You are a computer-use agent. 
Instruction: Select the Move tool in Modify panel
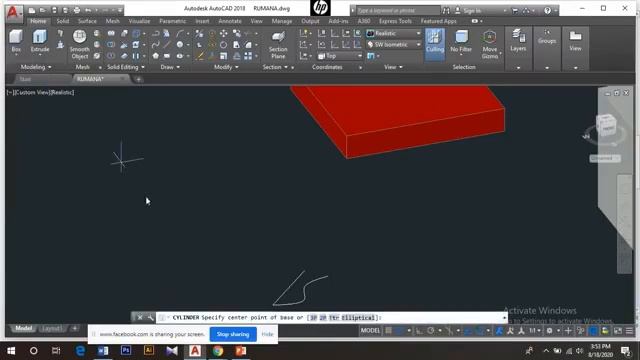[223, 33]
